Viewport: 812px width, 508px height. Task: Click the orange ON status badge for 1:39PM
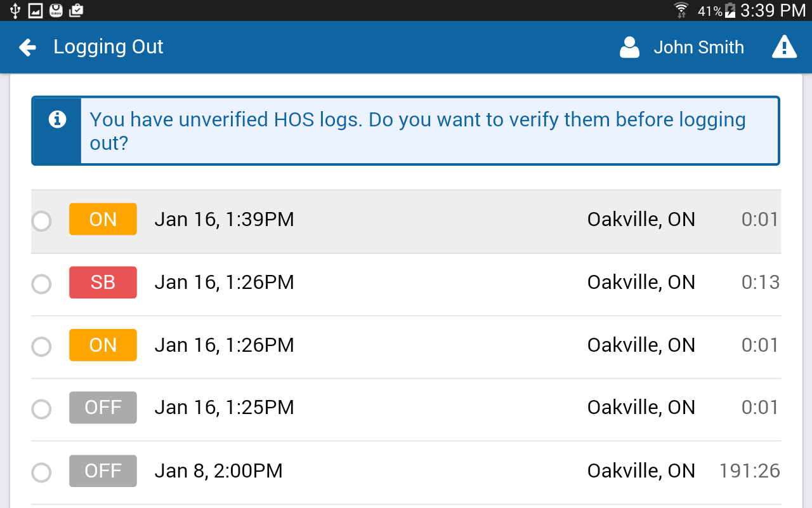point(103,218)
